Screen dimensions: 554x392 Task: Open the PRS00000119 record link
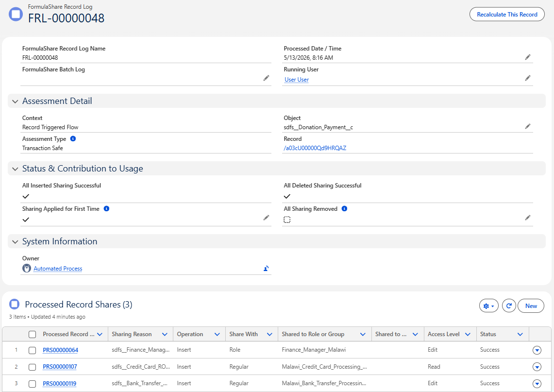[59, 384]
